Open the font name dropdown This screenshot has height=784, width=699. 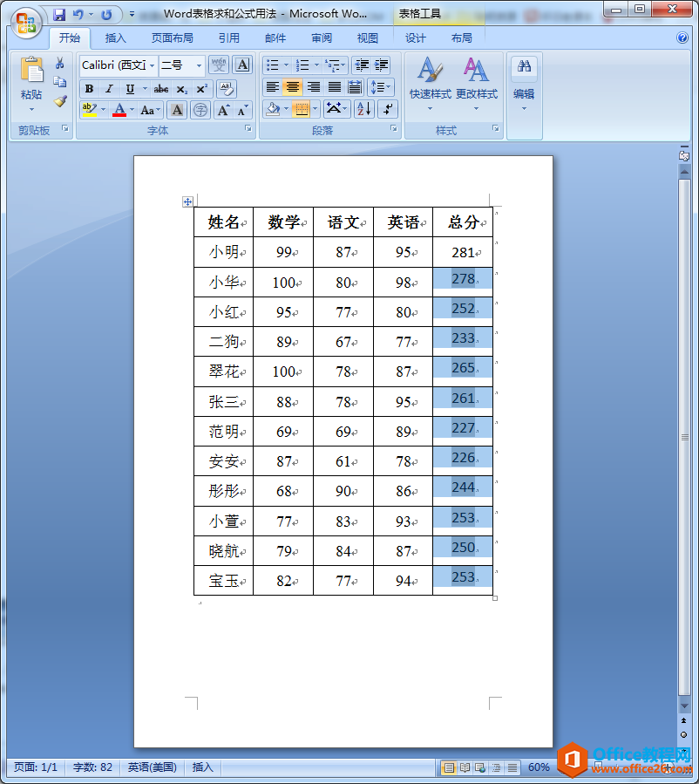pyautogui.click(x=152, y=65)
